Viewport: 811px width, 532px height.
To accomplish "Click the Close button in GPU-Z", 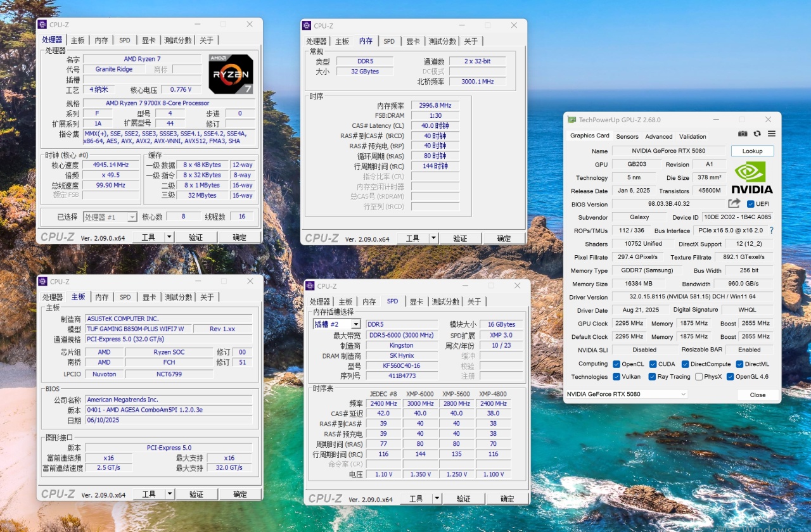I will click(x=758, y=395).
